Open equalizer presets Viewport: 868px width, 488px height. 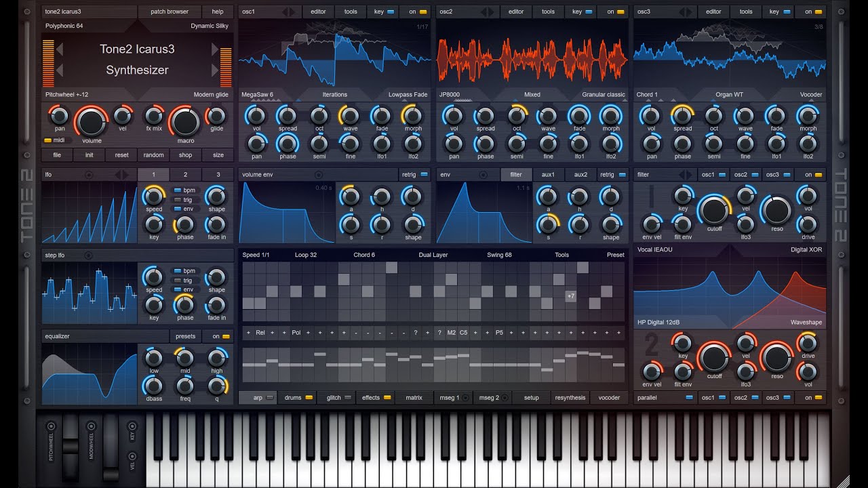185,336
